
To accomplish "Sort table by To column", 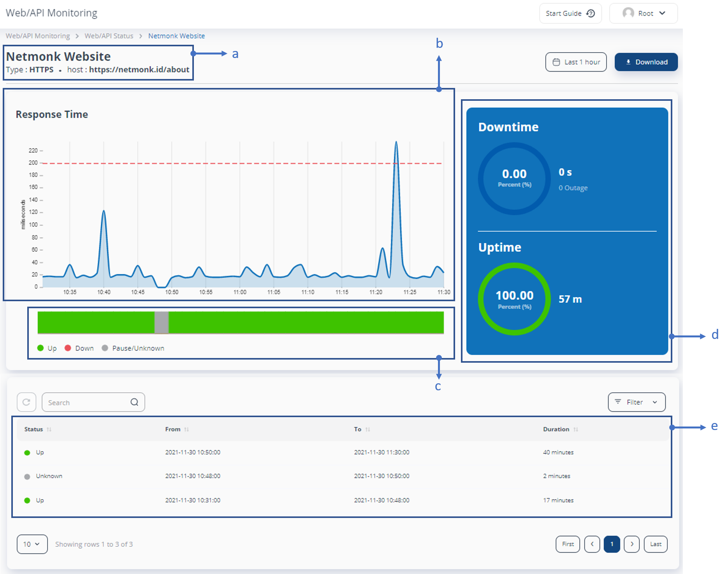I will pyautogui.click(x=368, y=429).
